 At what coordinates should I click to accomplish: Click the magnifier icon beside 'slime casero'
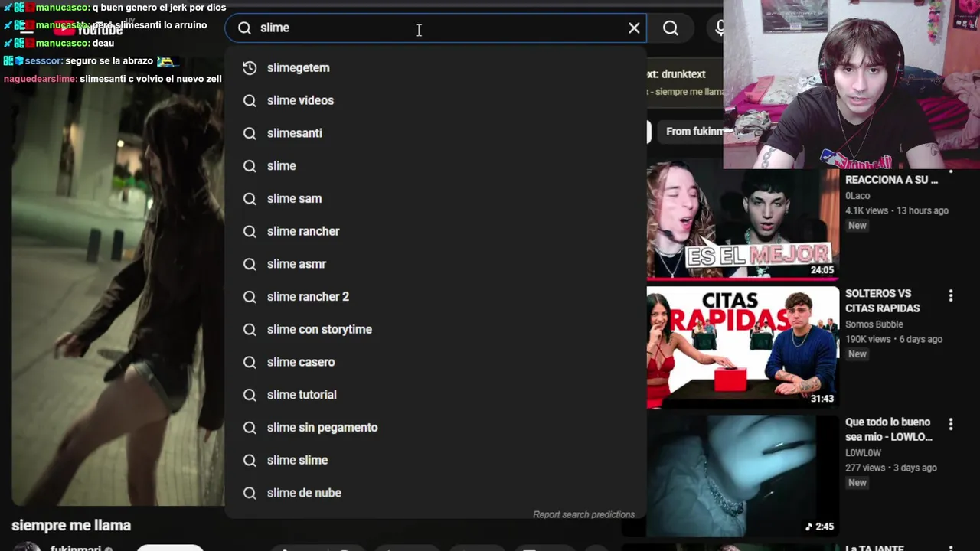coord(249,363)
